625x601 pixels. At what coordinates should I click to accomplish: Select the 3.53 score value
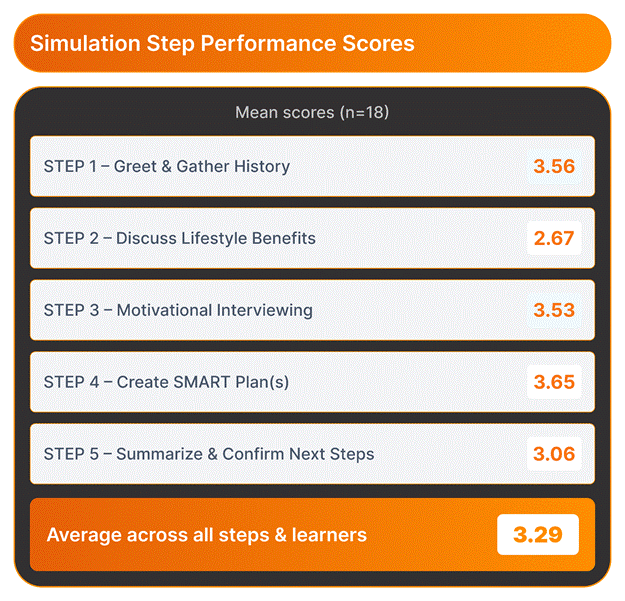tap(554, 310)
